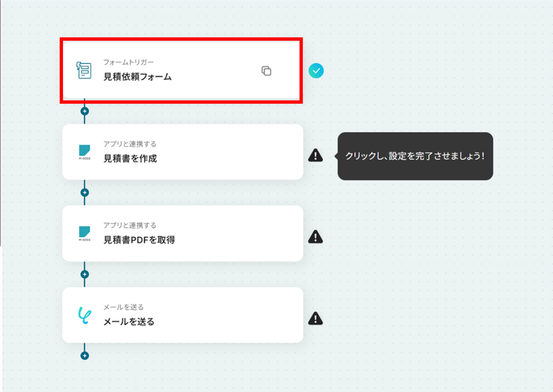The width and height of the screenshot is (553, 392).
Task: Click warning icon next to メールを送る
Action: 315,319
